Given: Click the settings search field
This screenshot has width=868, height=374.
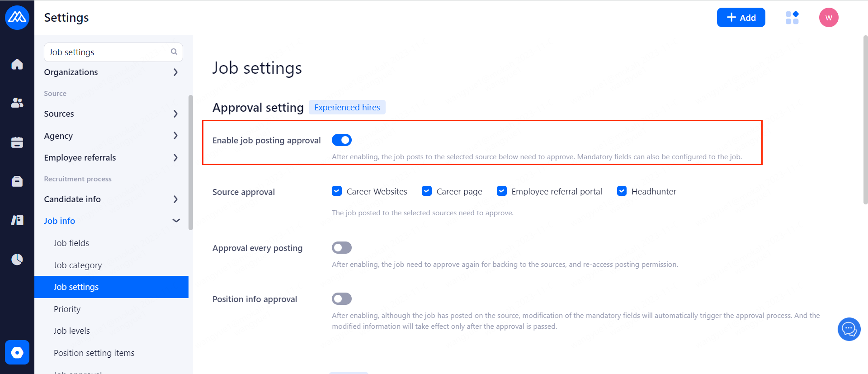Looking at the screenshot, I should pos(108,52).
